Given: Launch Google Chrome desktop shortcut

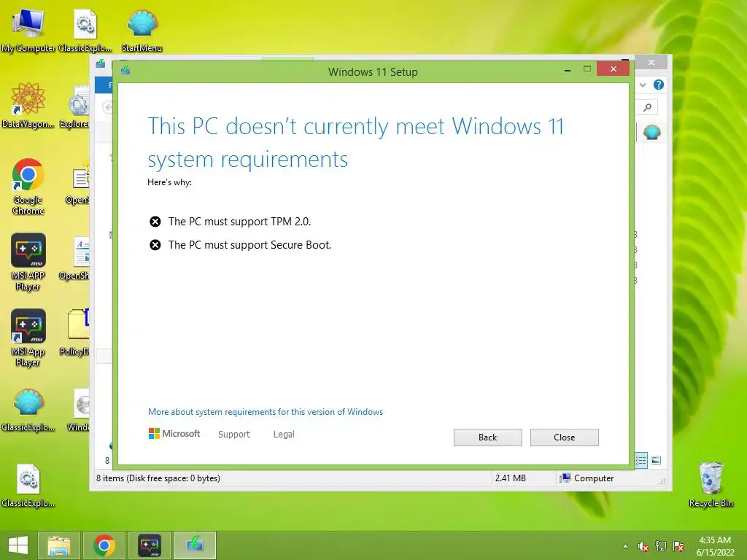Looking at the screenshot, I should [28, 186].
